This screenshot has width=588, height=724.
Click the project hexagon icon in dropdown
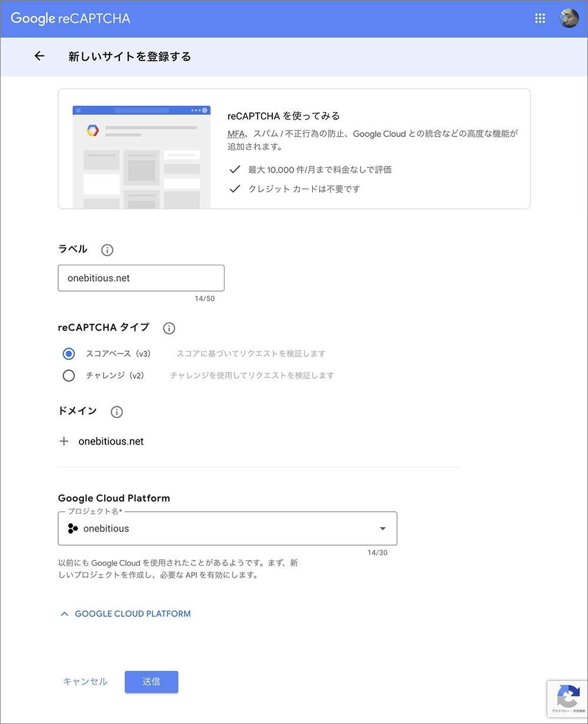[x=73, y=528]
